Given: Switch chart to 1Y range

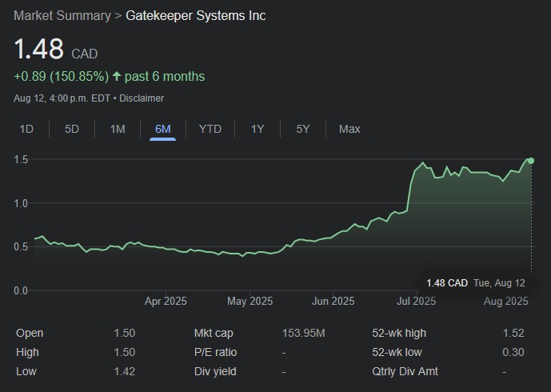Looking at the screenshot, I should pos(258,129).
